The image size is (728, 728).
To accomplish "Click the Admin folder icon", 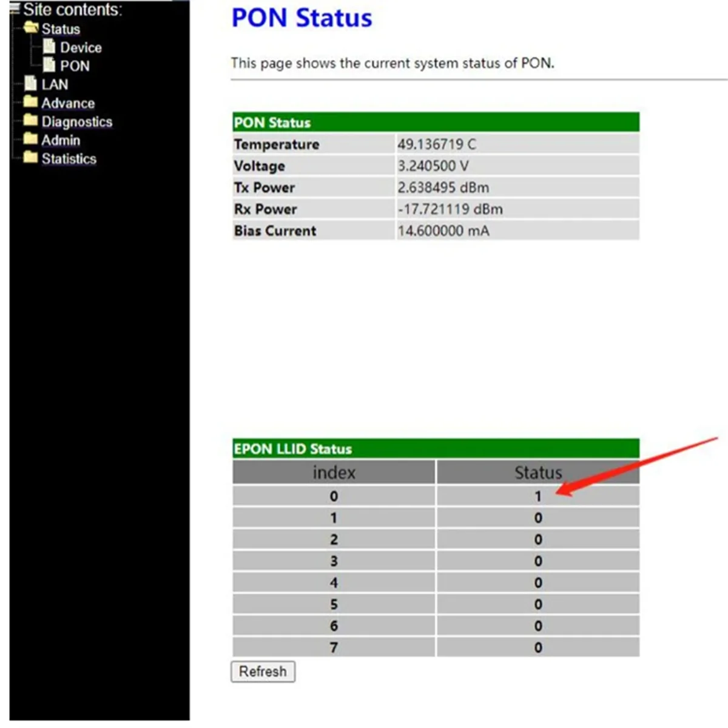I will pos(30,139).
